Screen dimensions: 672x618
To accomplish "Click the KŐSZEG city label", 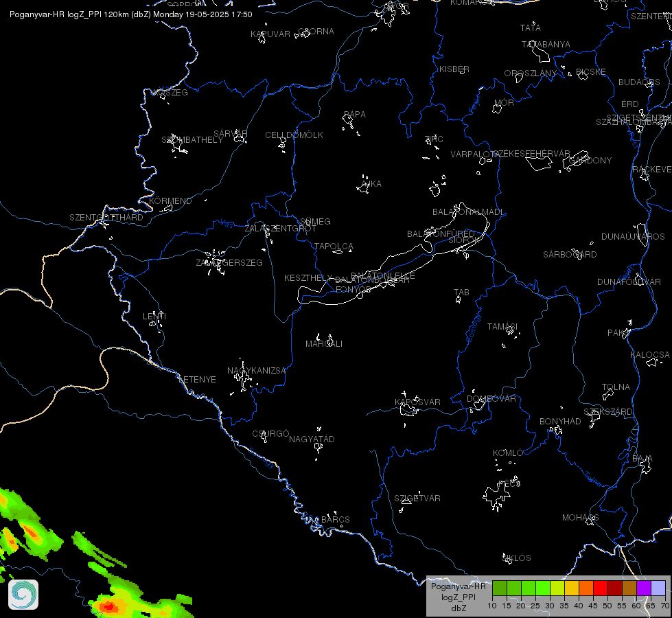I will tap(170, 92).
